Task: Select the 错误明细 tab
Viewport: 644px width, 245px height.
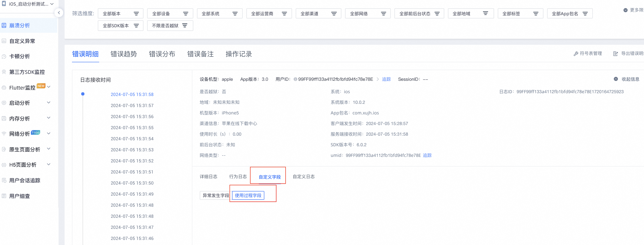Action: [x=85, y=54]
